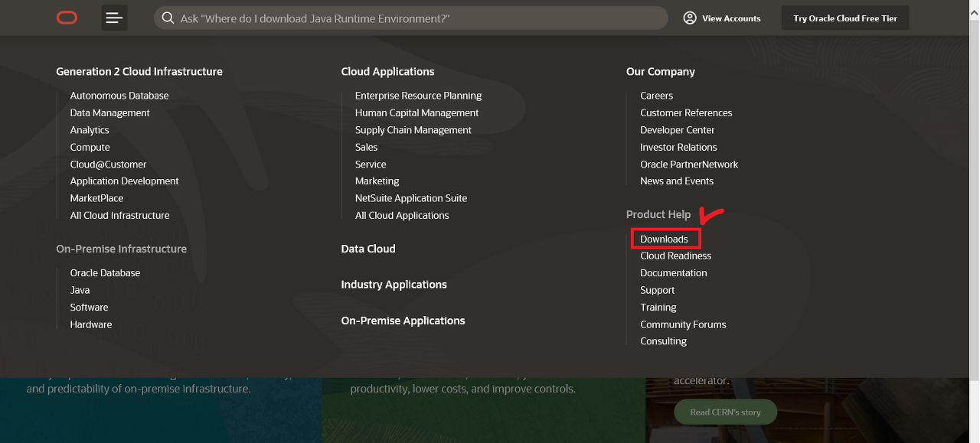The width and height of the screenshot is (980, 443).
Task: Select Java under On-Premise Infrastructure
Action: pyautogui.click(x=80, y=290)
